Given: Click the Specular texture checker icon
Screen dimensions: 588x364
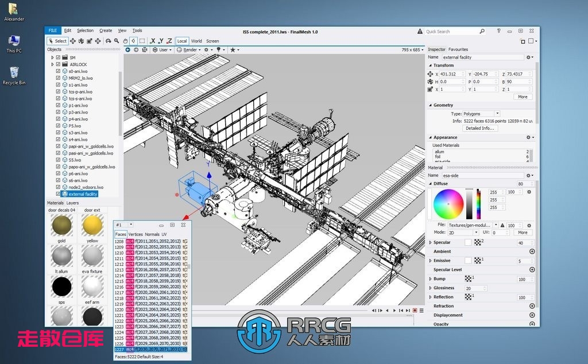Looking at the screenshot, I should 477,242.
